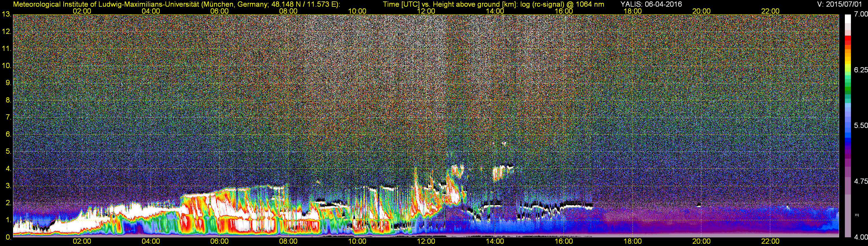
Task: Click the 13 km height axis label
Action: click(x=6, y=14)
